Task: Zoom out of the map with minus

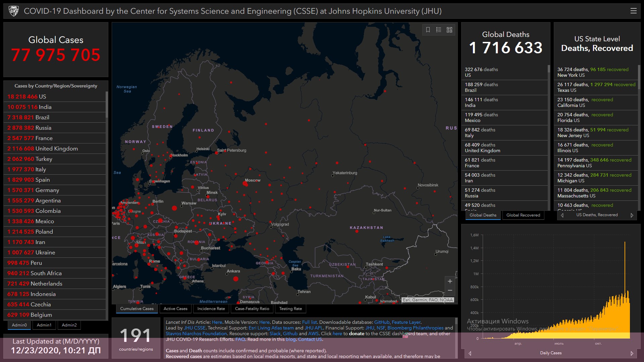Action: [x=450, y=290]
